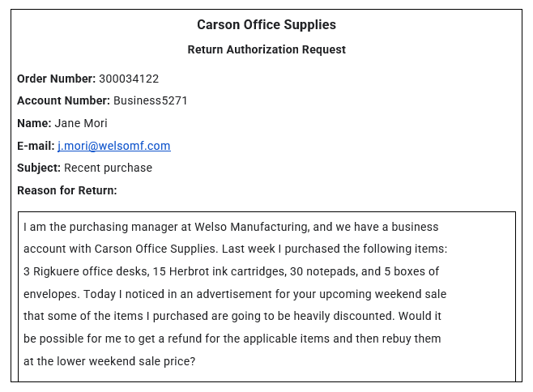Screen dimensions: 533x392
Task: Select the Return Authorization Request subtitle
Action: [x=266, y=50]
